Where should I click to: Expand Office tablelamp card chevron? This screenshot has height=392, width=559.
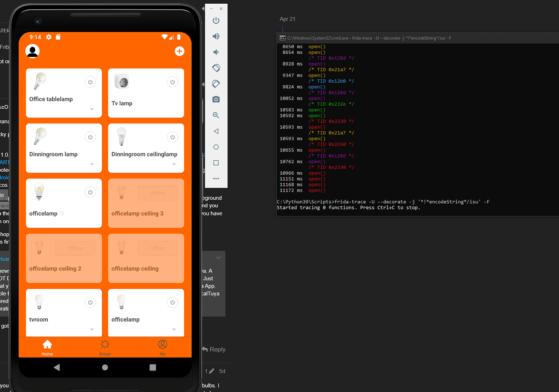pos(92,109)
